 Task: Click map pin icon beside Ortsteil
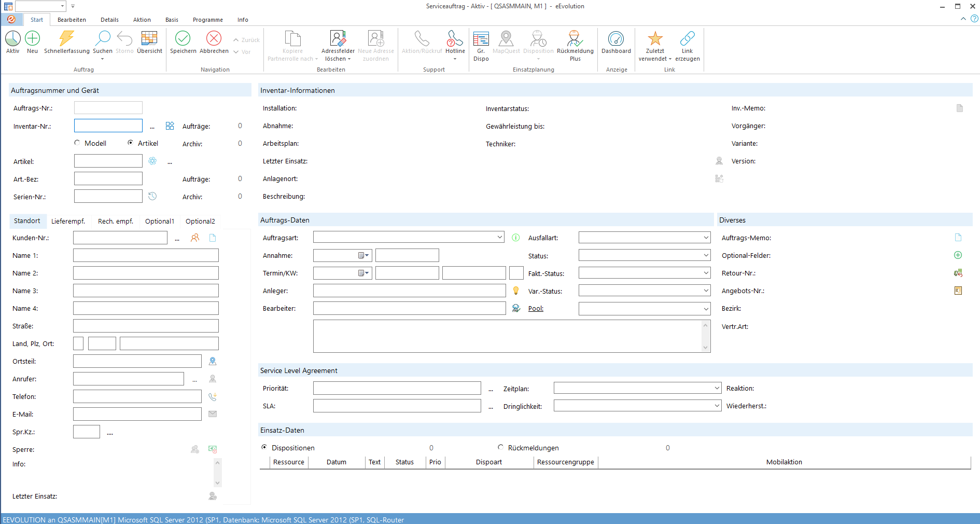click(x=213, y=361)
